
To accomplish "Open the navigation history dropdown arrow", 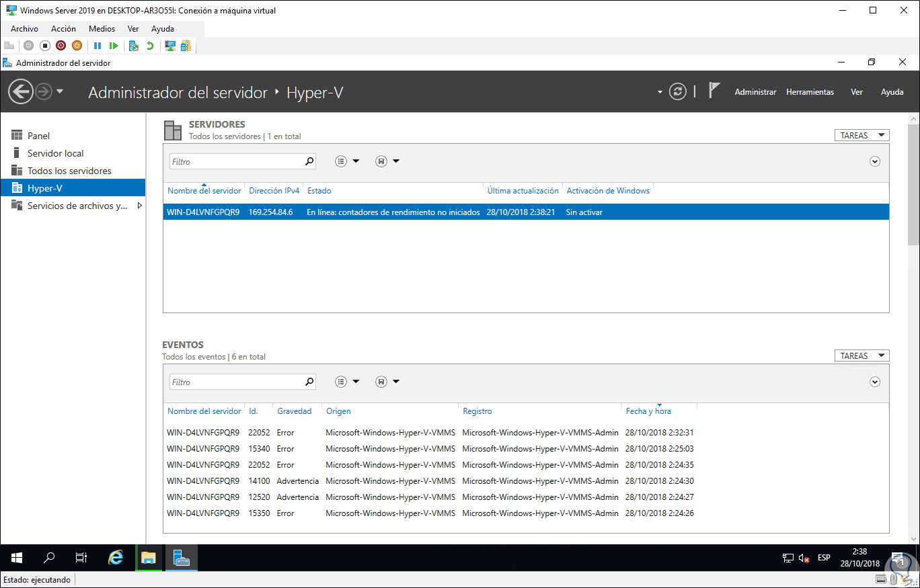I will [x=60, y=91].
